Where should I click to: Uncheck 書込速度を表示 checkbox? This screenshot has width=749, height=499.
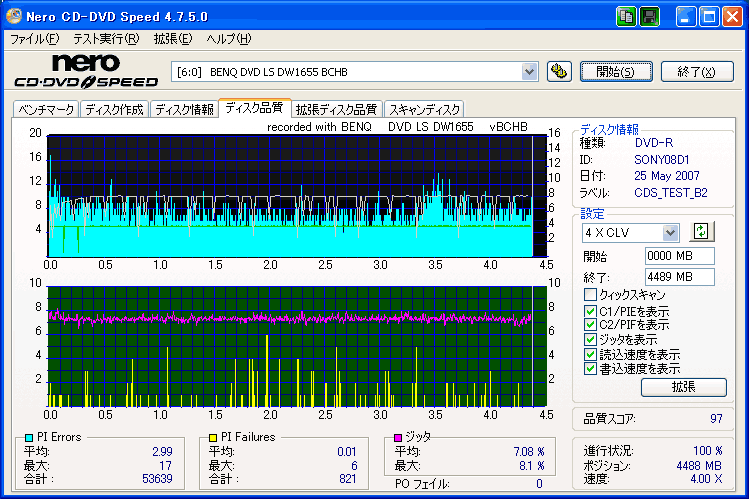(590, 369)
